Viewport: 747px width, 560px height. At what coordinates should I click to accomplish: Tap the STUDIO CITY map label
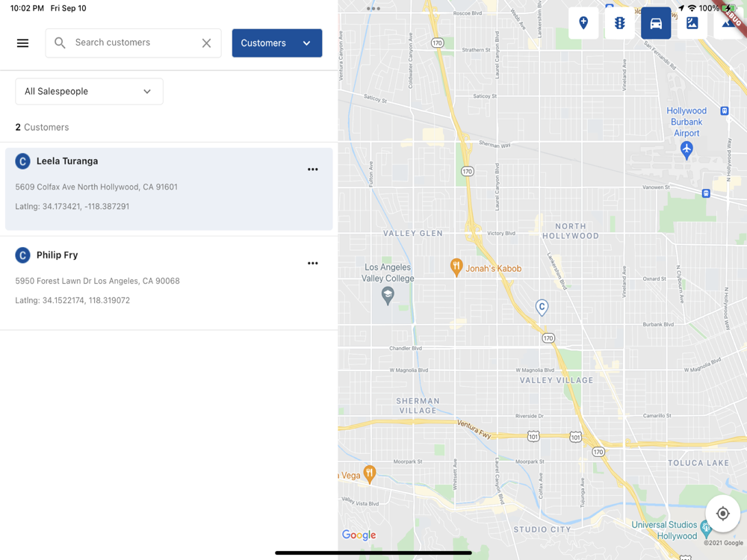coord(542,529)
